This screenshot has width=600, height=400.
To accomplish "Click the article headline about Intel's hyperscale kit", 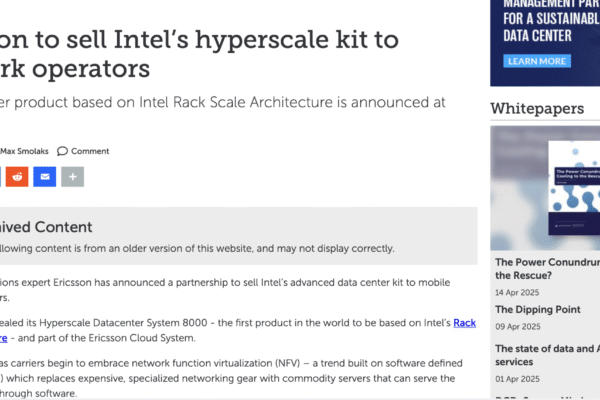I will [199, 54].
